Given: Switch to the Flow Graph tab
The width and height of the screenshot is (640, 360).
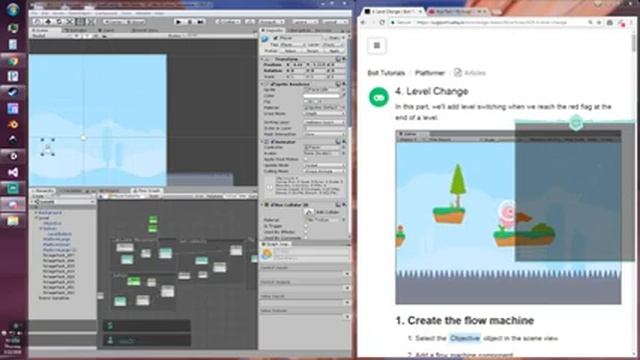Looking at the screenshot, I should 147,191.
